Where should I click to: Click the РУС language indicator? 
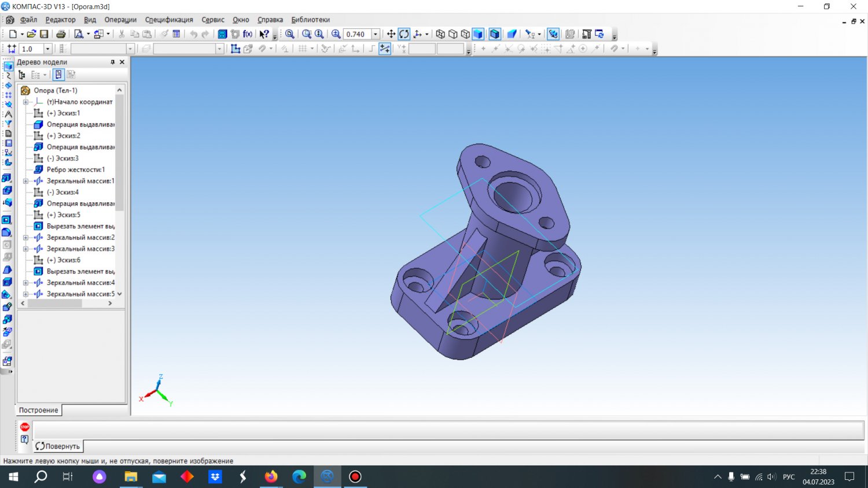pyautogui.click(x=789, y=477)
